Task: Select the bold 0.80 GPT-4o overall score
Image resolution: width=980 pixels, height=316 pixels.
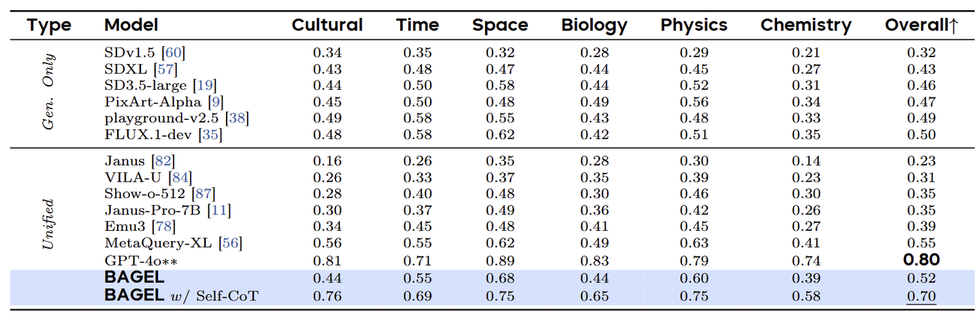Action: coord(921,259)
